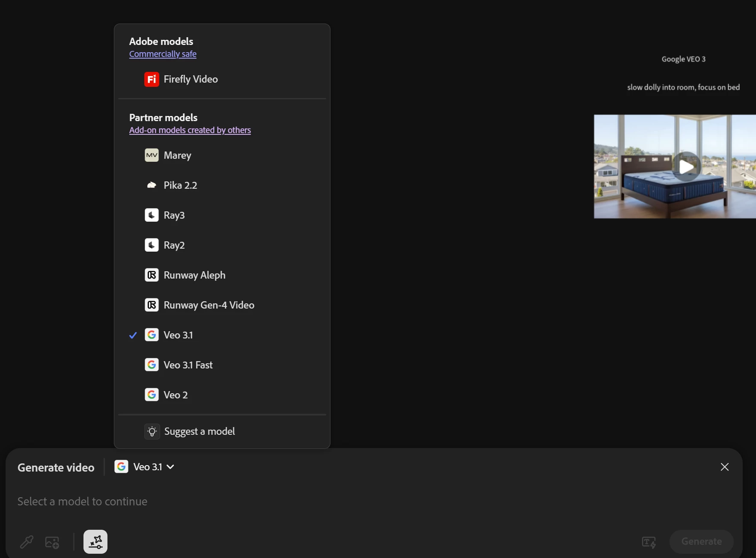Click the 'slow dolly into room' prompt text
The width and height of the screenshot is (756, 558).
[x=684, y=87]
